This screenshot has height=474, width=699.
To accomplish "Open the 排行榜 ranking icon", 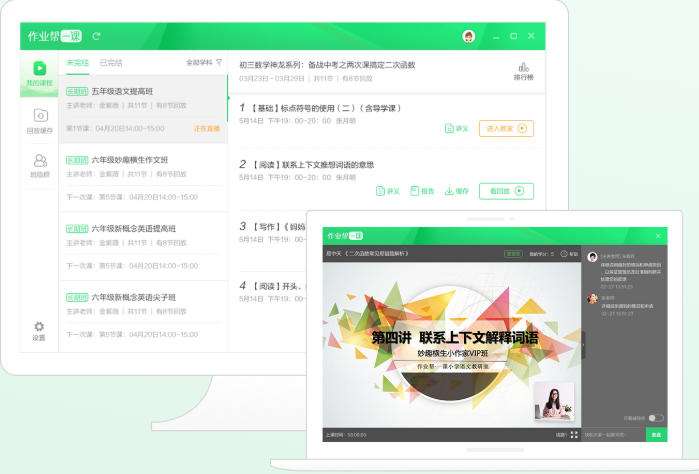I will click(523, 70).
